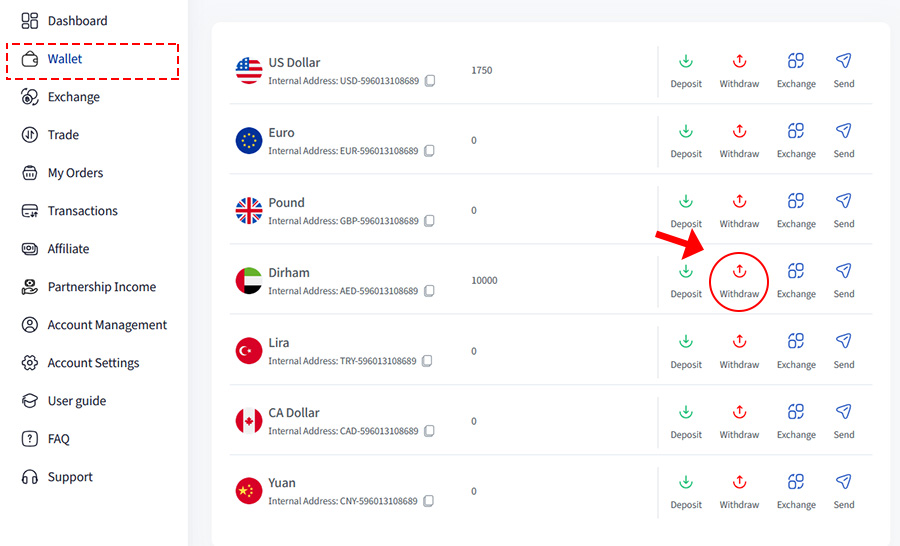This screenshot has height=546, width=900.
Task: Go to Transactions in the sidebar
Action: coord(82,211)
